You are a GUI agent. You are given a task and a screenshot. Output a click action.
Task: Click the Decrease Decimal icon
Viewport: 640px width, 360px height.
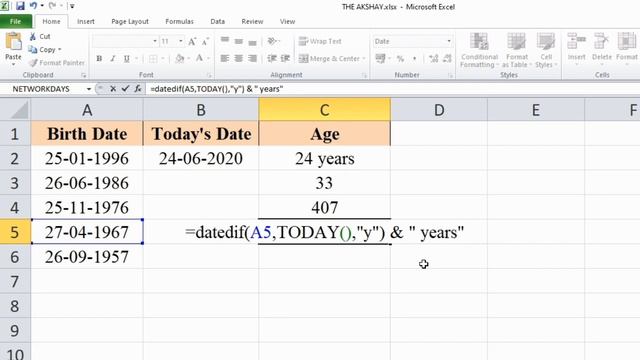(x=448, y=59)
